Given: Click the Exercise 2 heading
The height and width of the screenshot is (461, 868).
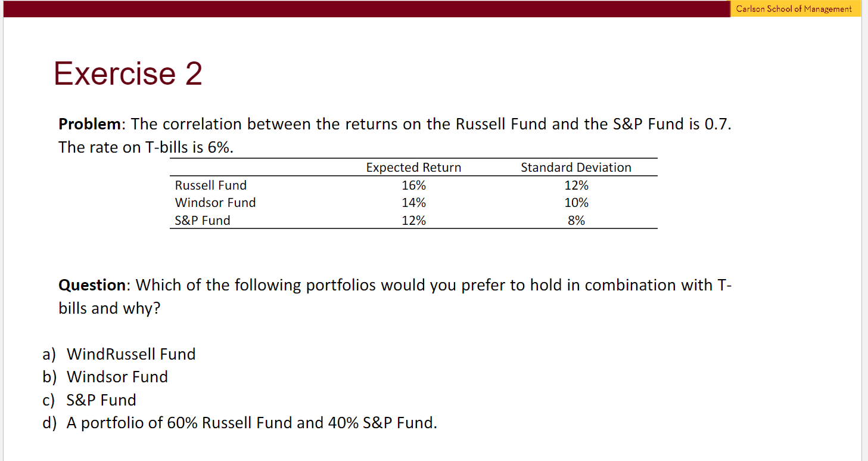Looking at the screenshot, I should (x=128, y=74).
